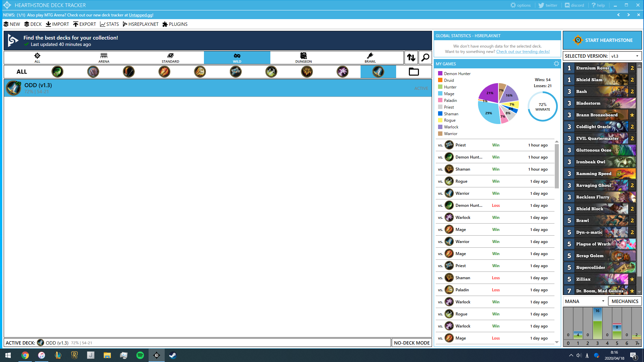
Task: Open the game versus Paladin, Loss
Action: pos(495,290)
